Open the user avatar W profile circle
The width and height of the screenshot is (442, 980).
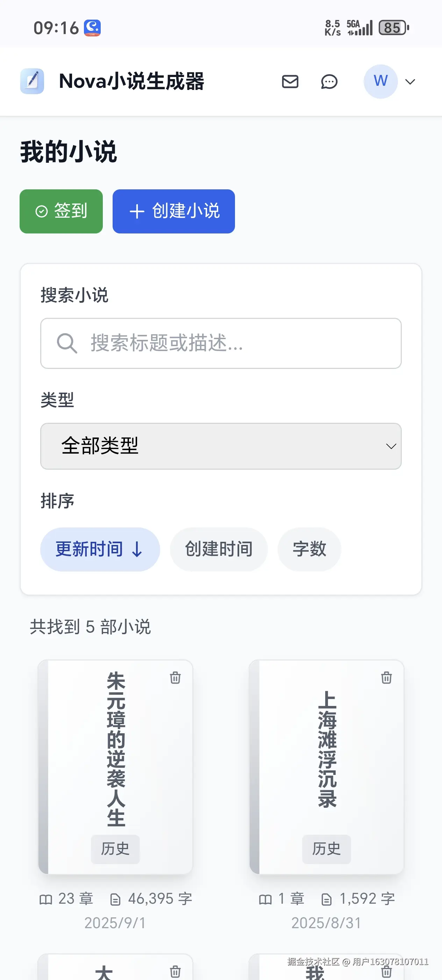pyautogui.click(x=380, y=80)
